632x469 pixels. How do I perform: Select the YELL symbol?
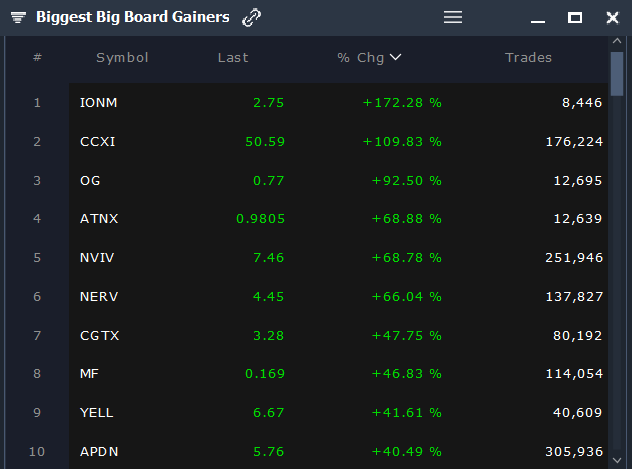pos(96,413)
